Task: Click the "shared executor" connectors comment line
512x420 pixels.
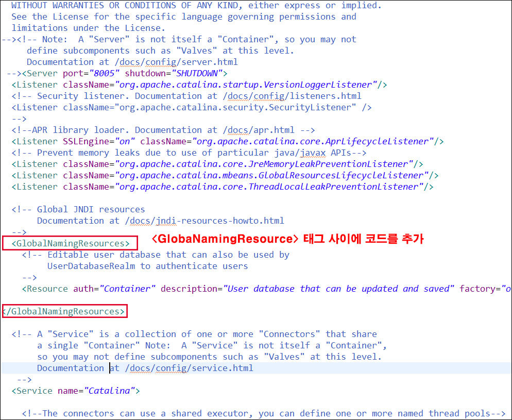Action: click(264, 413)
